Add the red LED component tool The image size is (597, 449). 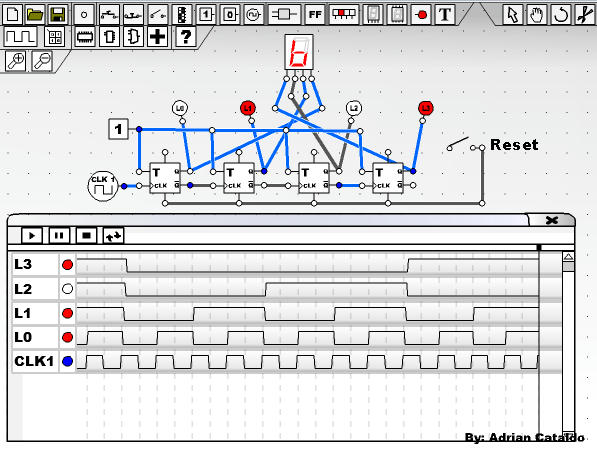pos(421,15)
